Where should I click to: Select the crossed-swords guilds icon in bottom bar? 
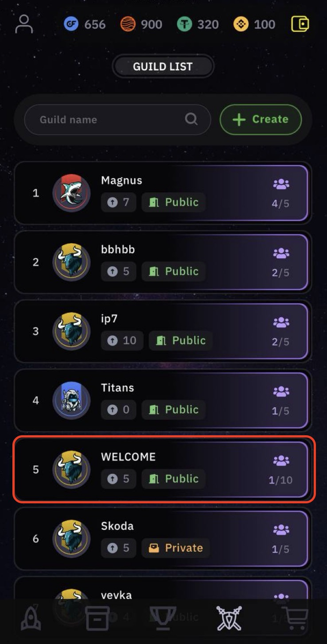[x=230, y=618]
